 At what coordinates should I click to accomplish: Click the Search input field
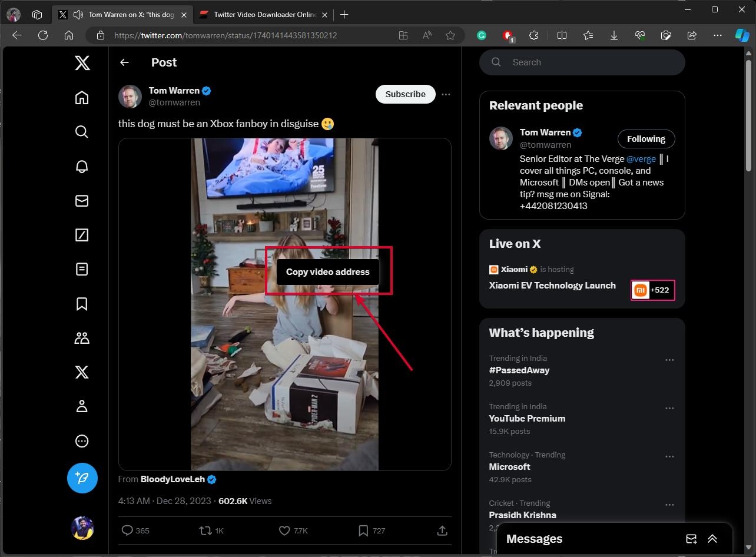pyautogui.click(x=582, y=62)
